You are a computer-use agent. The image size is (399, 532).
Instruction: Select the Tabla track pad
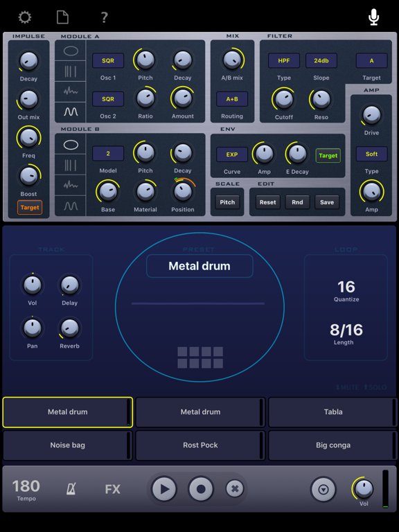pyautogui.click(x=332, y=412)
